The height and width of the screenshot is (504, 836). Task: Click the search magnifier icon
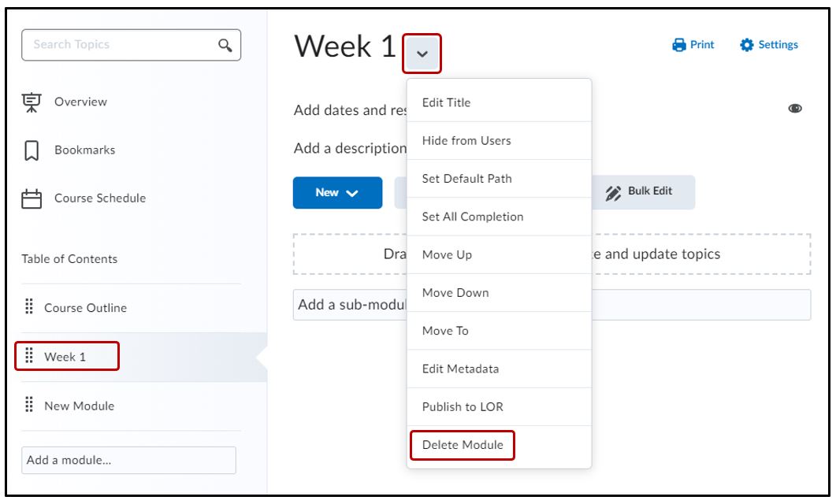click(x=225, y=45)
